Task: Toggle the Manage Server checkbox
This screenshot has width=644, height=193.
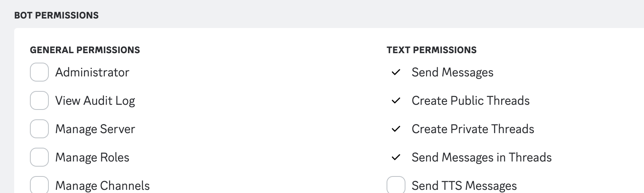Action: [39, 129]
